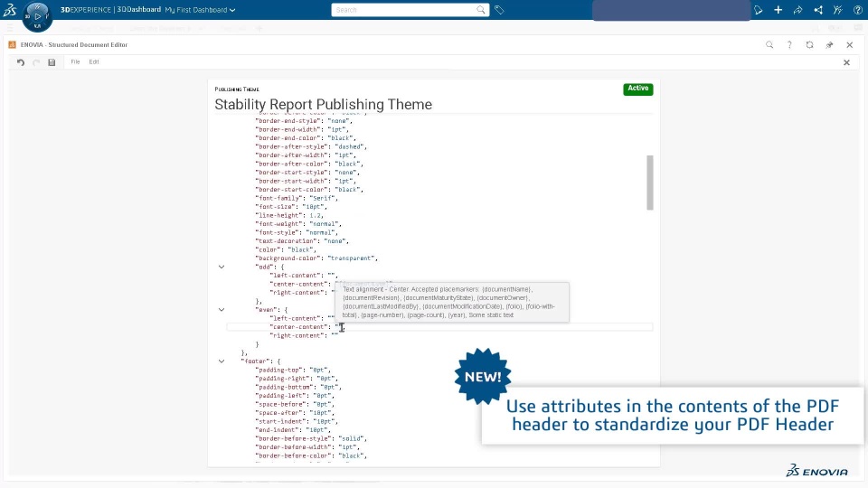Image resolution: width=868 pixels, height=488 pixels.
Task: Close the Structured Document Editor widget
Action: 850,45
